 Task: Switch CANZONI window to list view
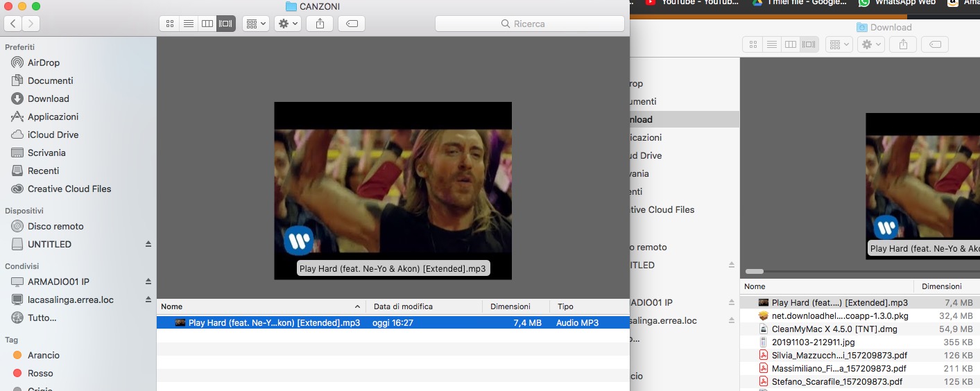(x=188, y=24)
